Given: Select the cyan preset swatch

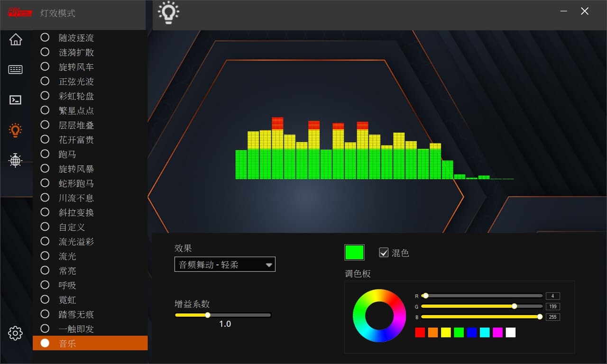Looking at the screenshot, I should tap(485, 332).
